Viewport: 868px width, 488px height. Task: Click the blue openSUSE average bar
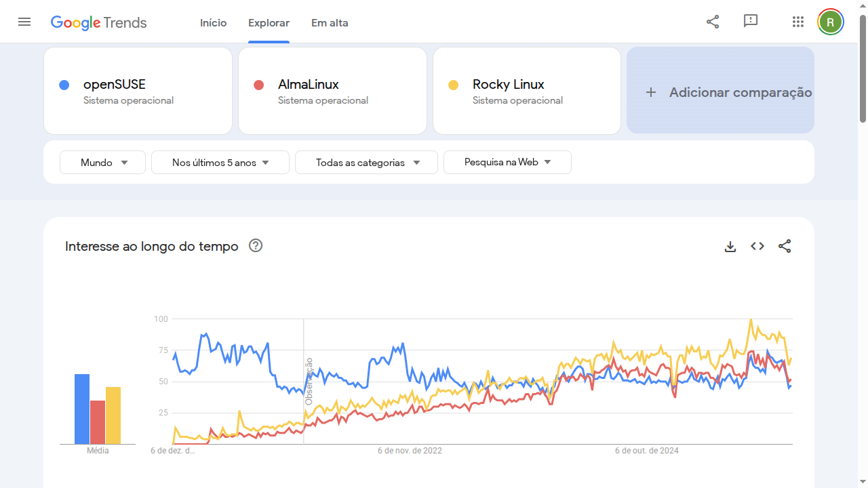(x=82, y=409)
